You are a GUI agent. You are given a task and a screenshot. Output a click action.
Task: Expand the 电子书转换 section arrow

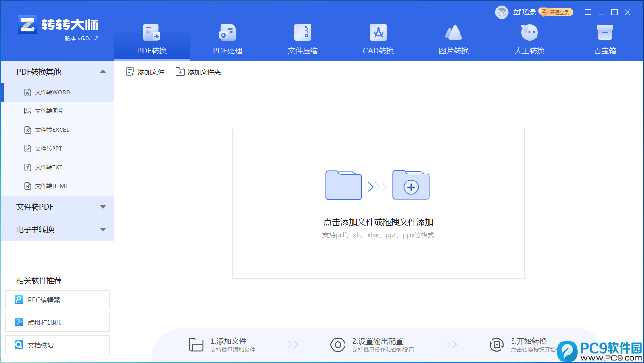(103, 229)
